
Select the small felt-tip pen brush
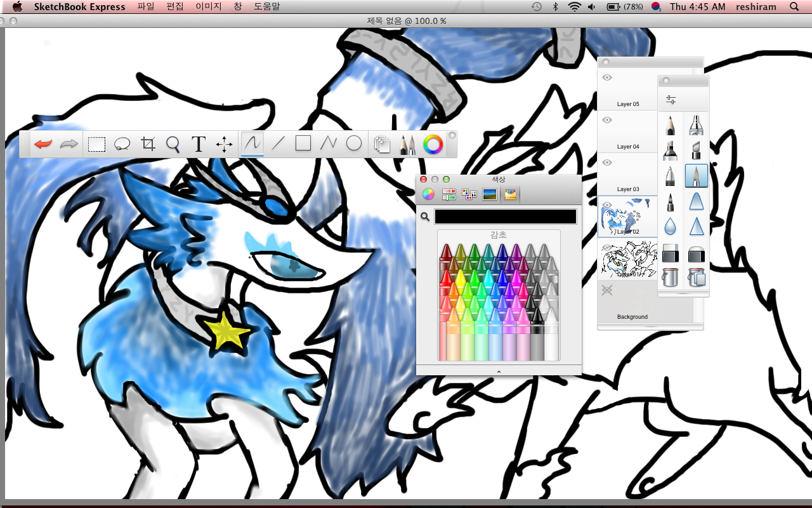pyautogui.click(x=671, y=202)
